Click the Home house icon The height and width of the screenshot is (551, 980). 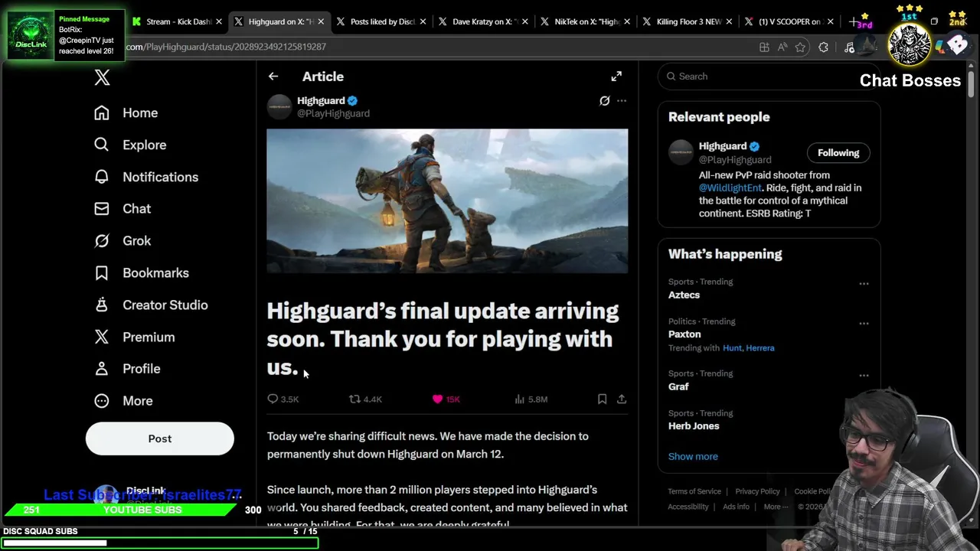click(x=102, y=112)
